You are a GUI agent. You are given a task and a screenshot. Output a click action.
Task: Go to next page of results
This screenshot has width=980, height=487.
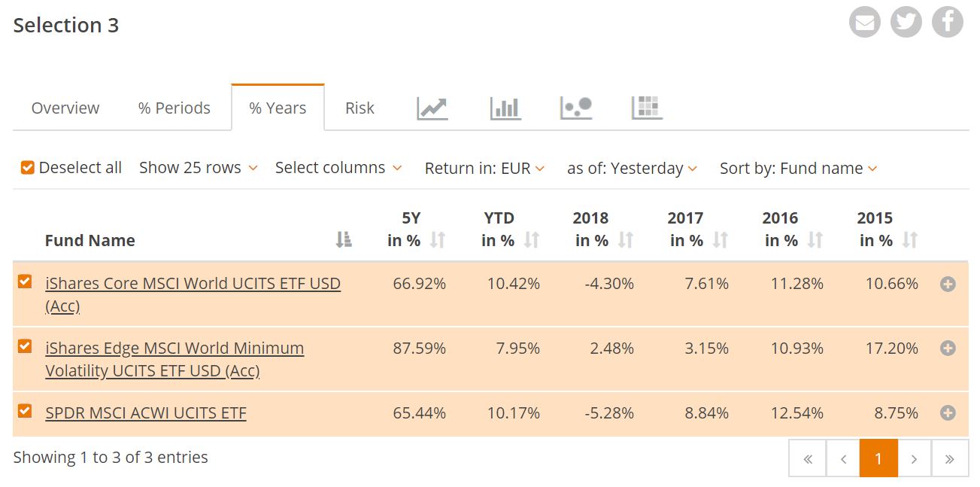914,458
